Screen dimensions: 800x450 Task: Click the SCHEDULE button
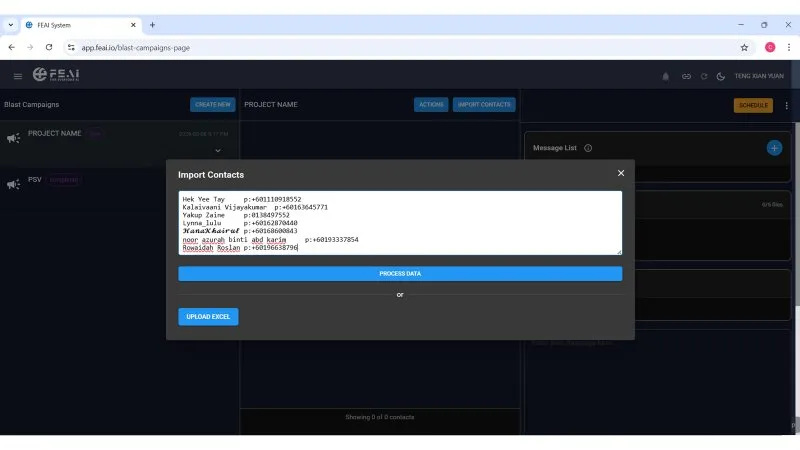(753, 105)
